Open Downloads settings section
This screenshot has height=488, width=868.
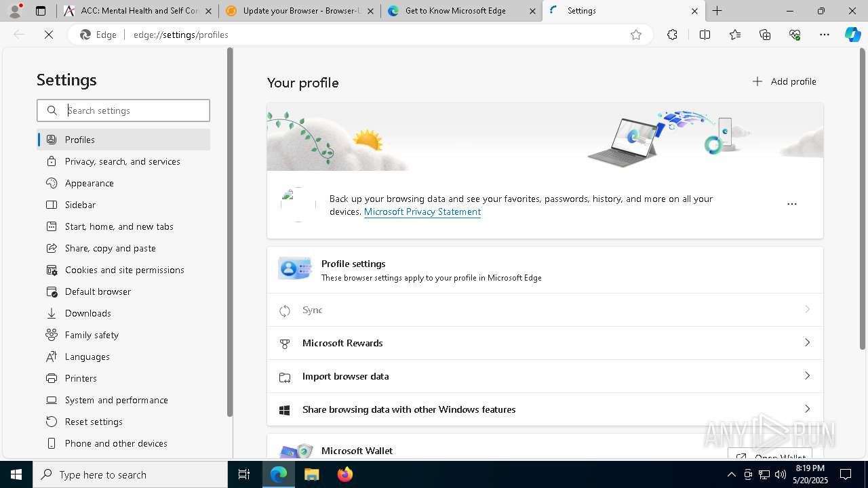coord(123,313)
